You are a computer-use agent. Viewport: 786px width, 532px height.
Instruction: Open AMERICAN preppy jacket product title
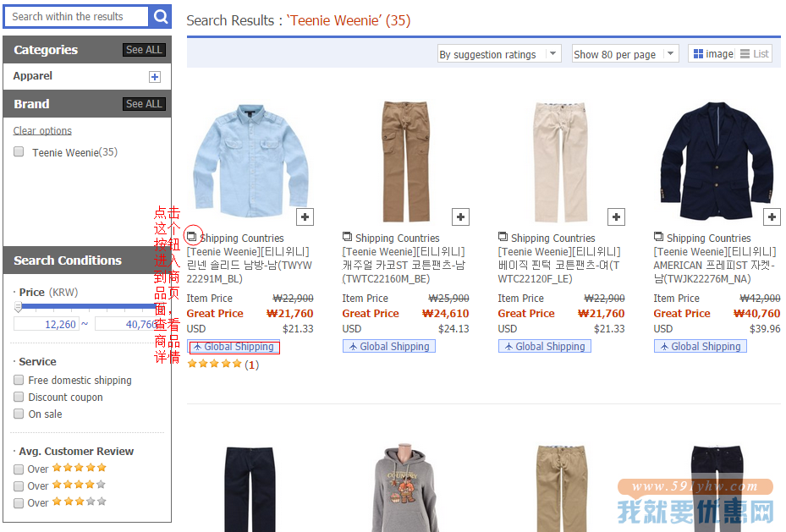click(x=715, y=266)
